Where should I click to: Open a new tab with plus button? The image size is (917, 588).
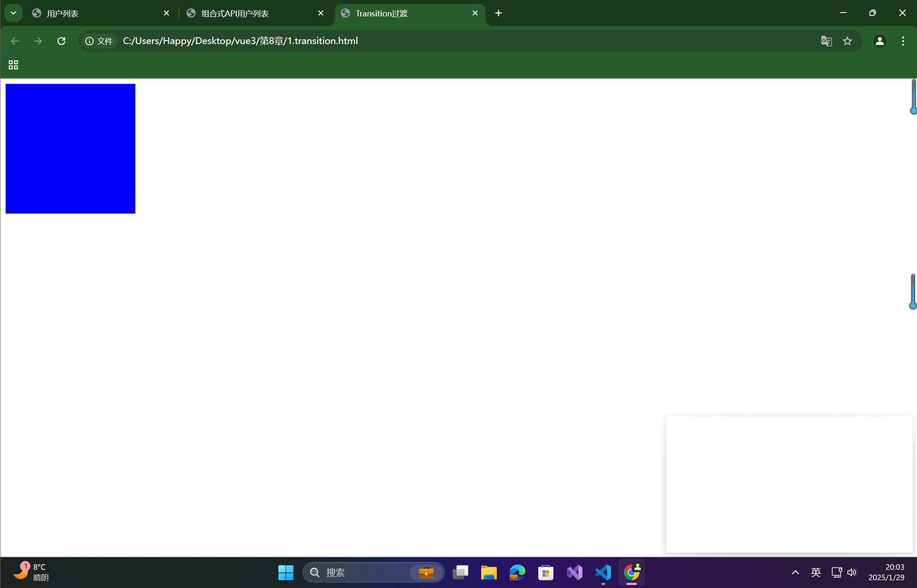coord(498,13)
